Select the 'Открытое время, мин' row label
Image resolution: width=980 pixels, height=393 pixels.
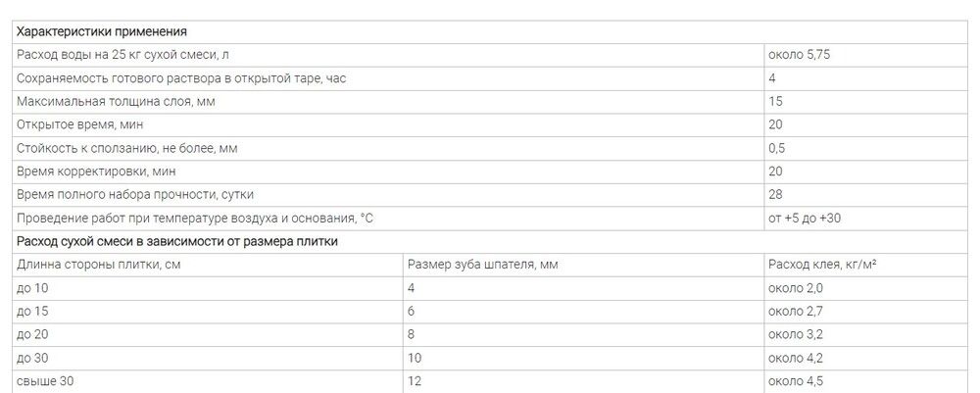80,125
